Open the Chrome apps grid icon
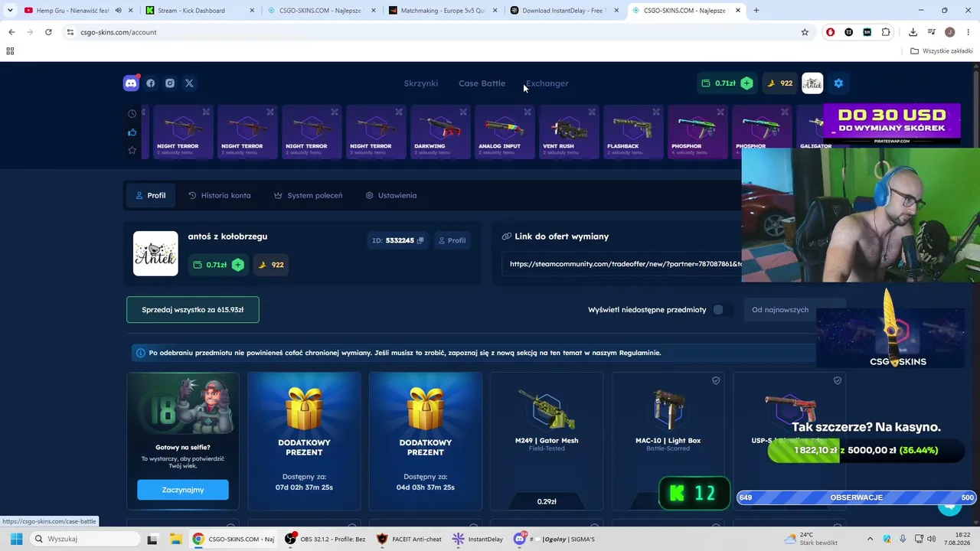980x551 pixels. pos(10,51)
